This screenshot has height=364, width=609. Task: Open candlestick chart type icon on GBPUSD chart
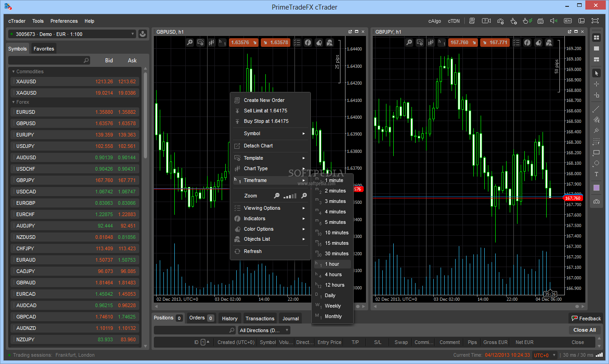pyautogui.click(x=212, y=42)
